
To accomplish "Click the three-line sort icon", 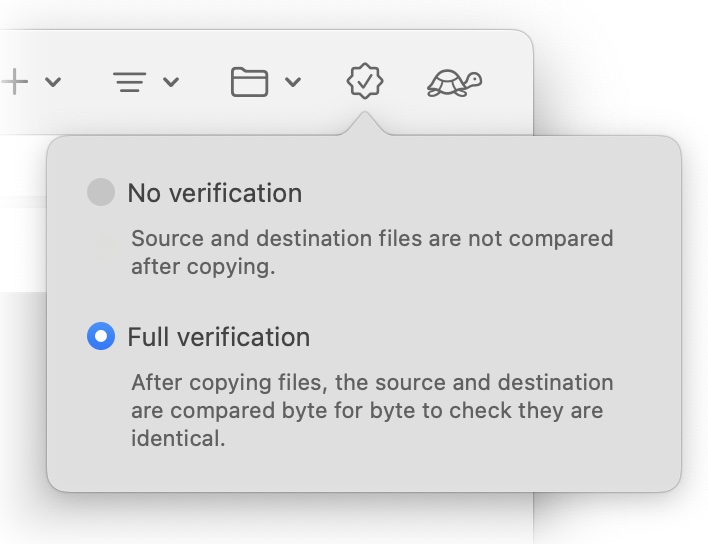I will [128, 82].
